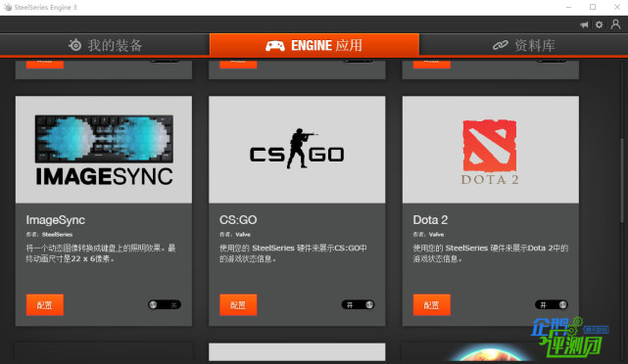Click the gamepad icon on ENGINE tab
Viewport: 628px width, 364px height.
coord(275,46)
